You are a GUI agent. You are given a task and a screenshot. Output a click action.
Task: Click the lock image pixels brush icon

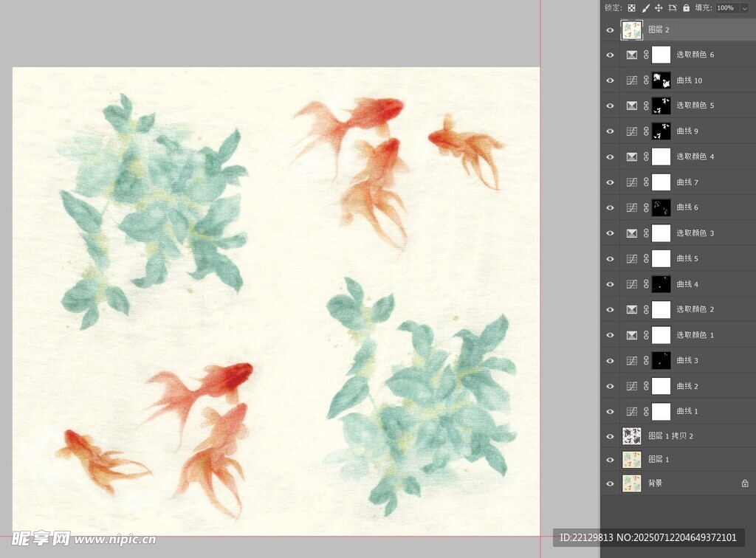point(645,7)
